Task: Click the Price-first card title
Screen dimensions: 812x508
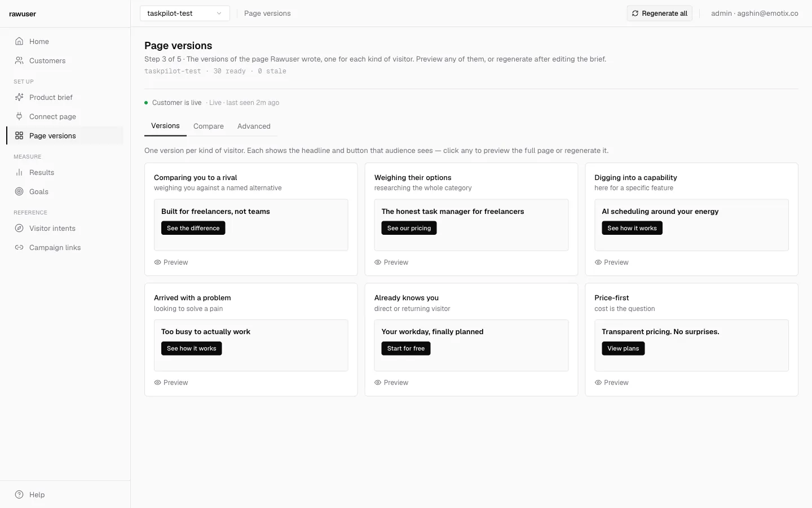Action: 611,298
